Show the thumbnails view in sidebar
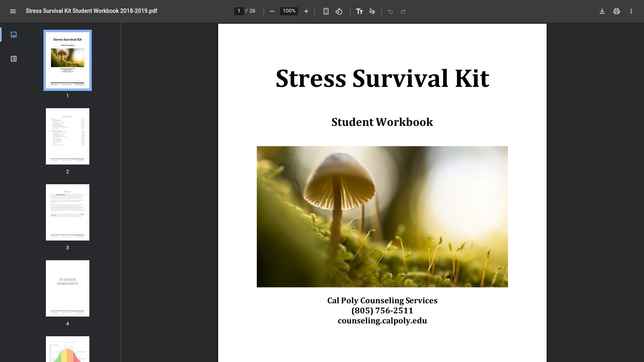Image resolution: width=644 pixels, height=362 pixels. [14, 35]
